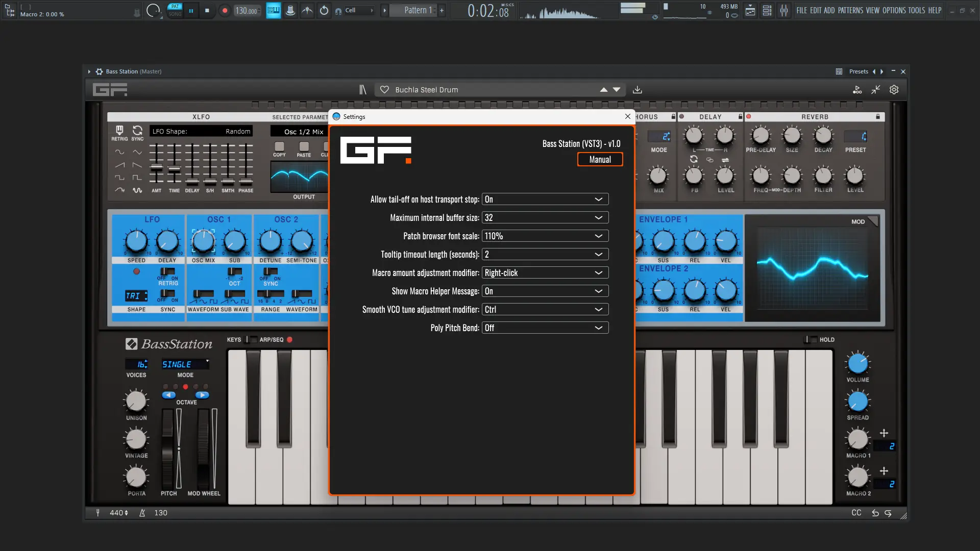
Task: Open Macro amount adjustment modifier dropdown
Action: pyautogui.click(x=545, y=273)
